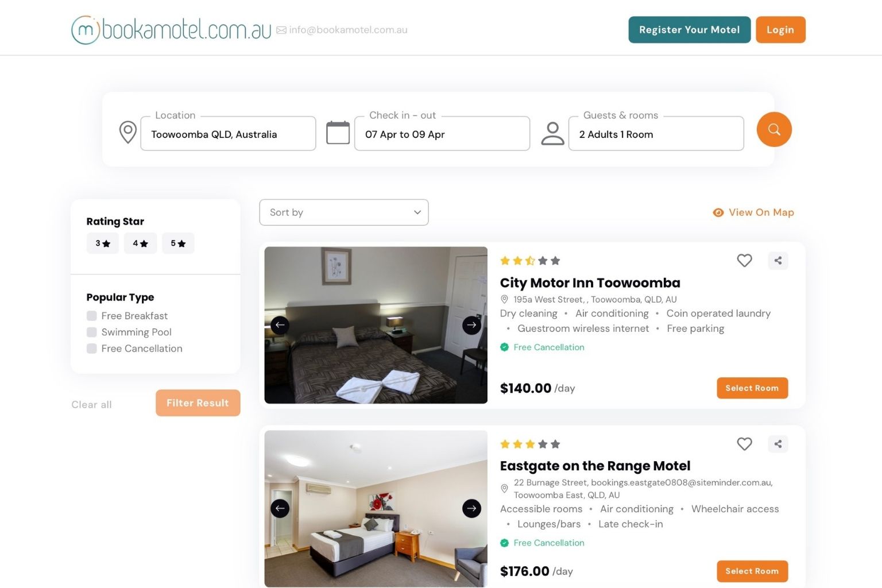Edit the Location field with Toowoomba QLD
The image size is (882, 588).
pyautogui.click(x=228, y=134)
